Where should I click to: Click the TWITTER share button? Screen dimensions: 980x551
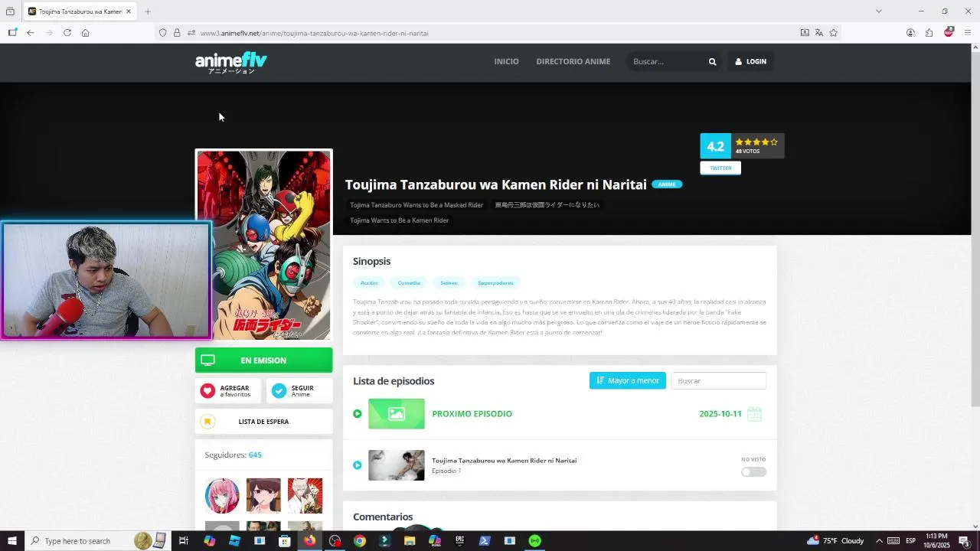(x=720, y=168)
